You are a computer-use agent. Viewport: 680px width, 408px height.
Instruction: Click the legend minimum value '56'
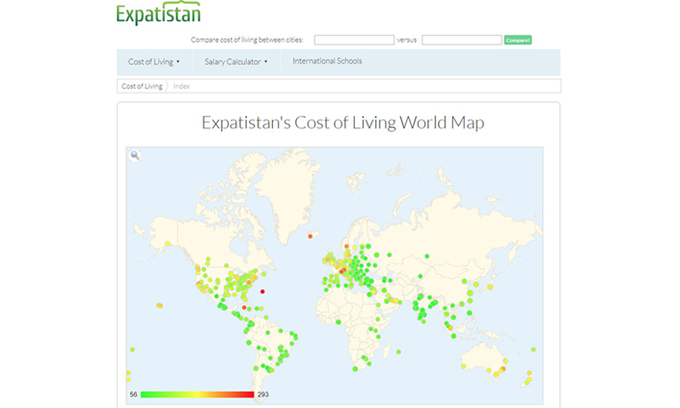(134, 394)
